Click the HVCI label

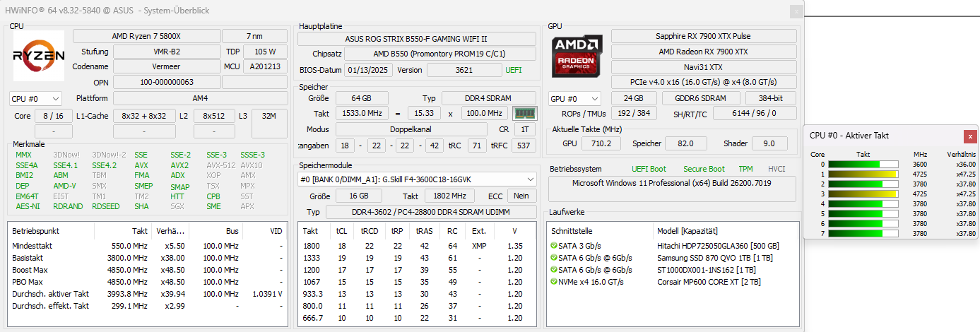777,169
